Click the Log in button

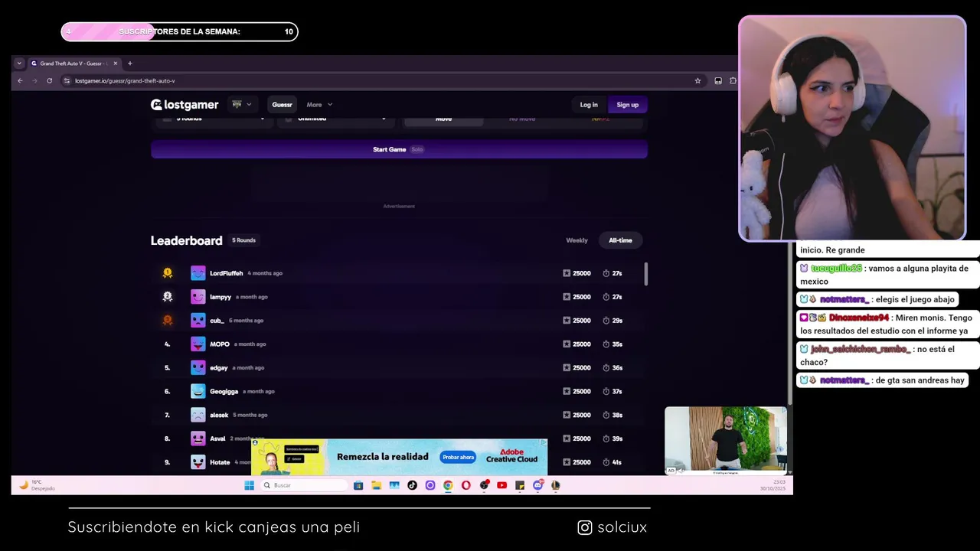[x=589, y=105]
